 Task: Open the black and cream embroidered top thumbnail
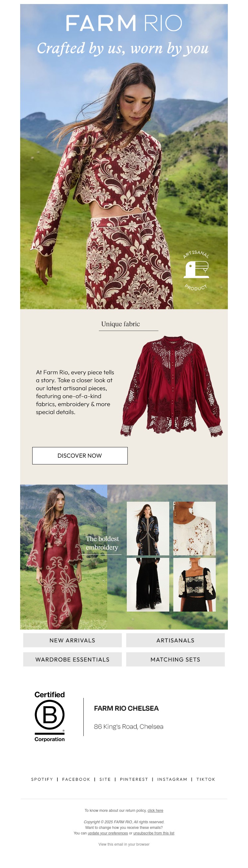pyautogui.click(x=194, y=585)
